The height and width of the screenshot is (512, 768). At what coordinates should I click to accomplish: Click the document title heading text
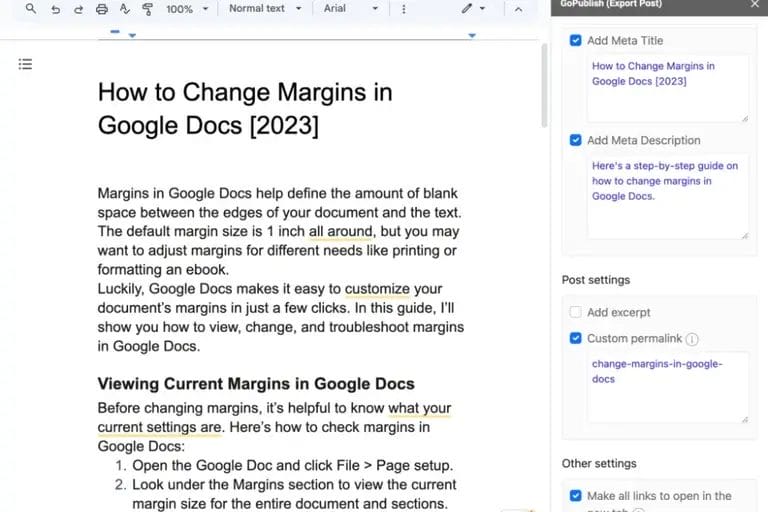tap(245, 109)
